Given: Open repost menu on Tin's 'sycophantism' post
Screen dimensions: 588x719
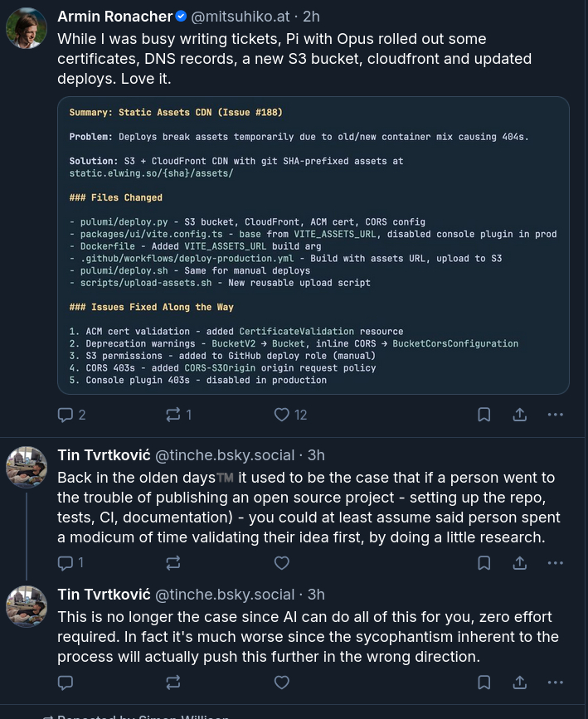Looking at the screenshot, I should coord(173,683).
